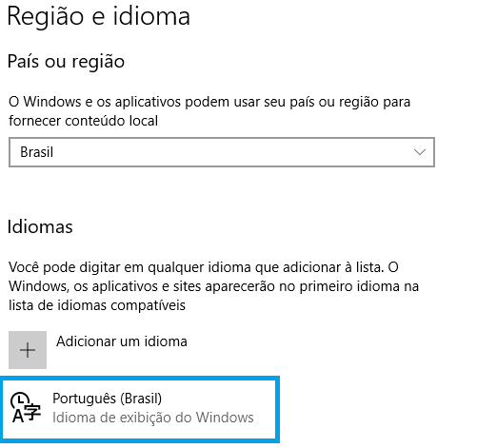Screen dimensions: 477x448
Task: Click the line starting Windows, os aplicativos e sites
Action: [213, 286]
